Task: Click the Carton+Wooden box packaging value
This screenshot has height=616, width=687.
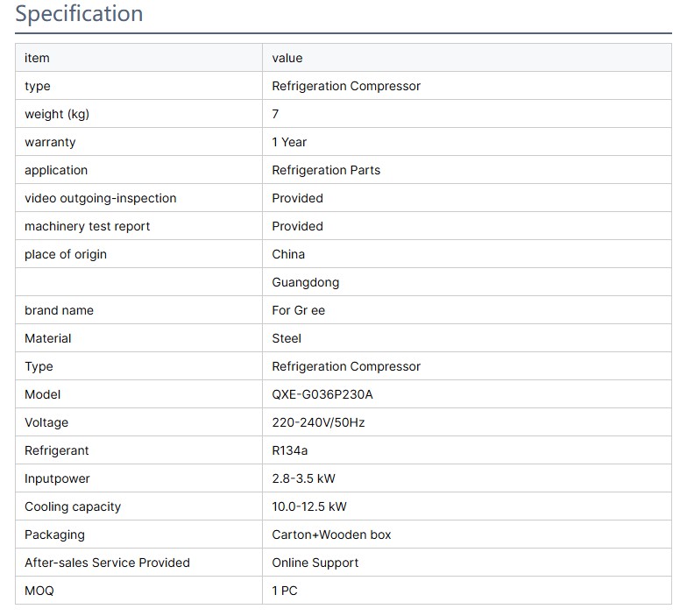Action: 331,535
